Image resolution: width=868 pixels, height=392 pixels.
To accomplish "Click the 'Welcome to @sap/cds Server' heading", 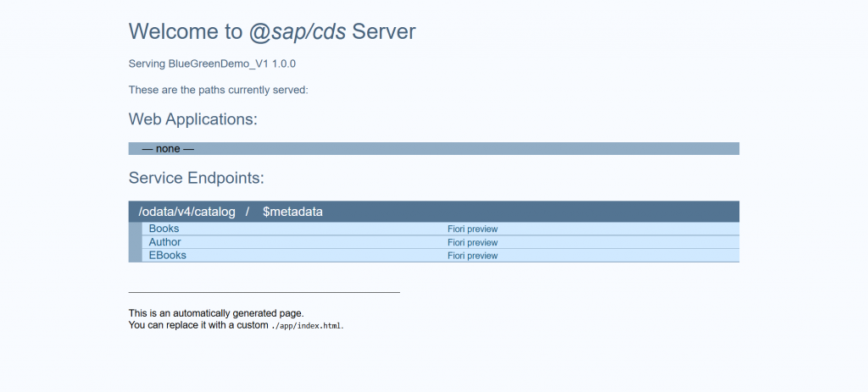I will click(272, 31).
